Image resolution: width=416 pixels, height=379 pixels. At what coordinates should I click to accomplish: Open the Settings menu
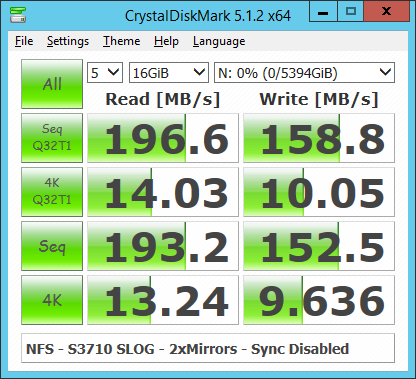click(68, 41)
